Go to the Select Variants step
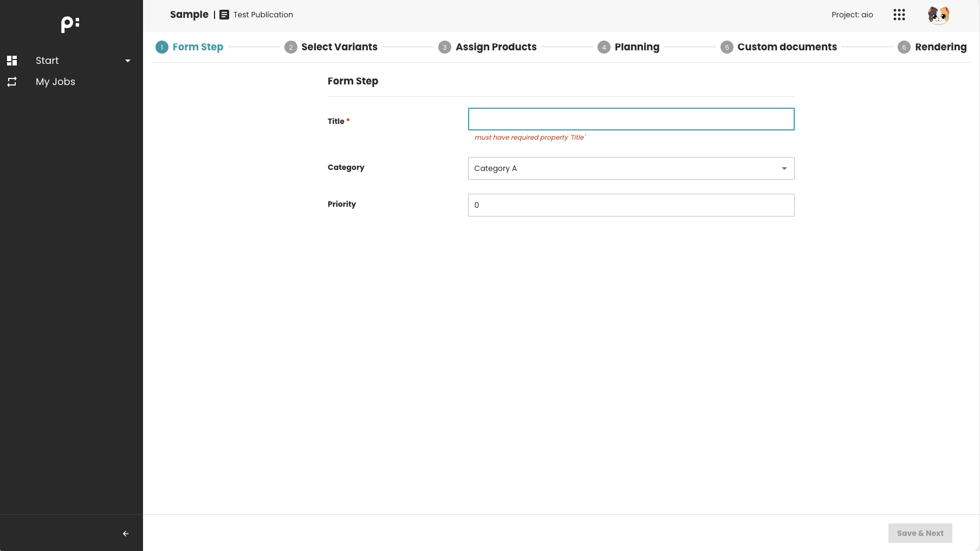The image size is (980, 551). [339, 47]
